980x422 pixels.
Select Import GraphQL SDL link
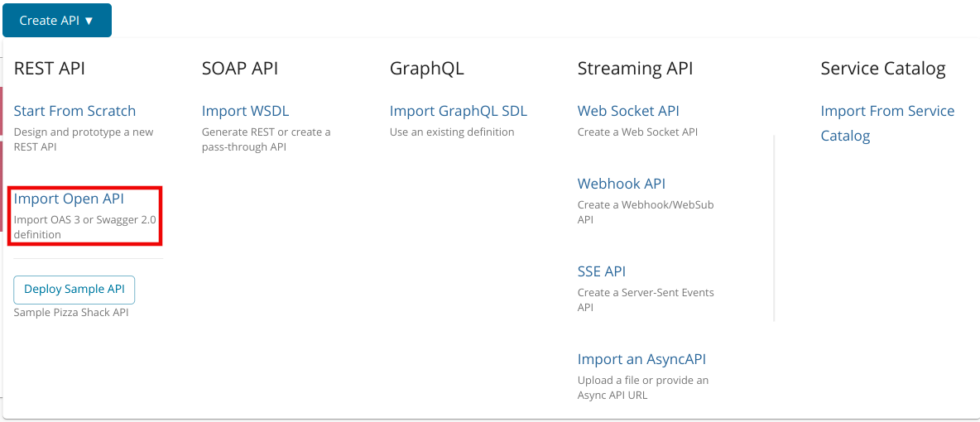(458, 111)
